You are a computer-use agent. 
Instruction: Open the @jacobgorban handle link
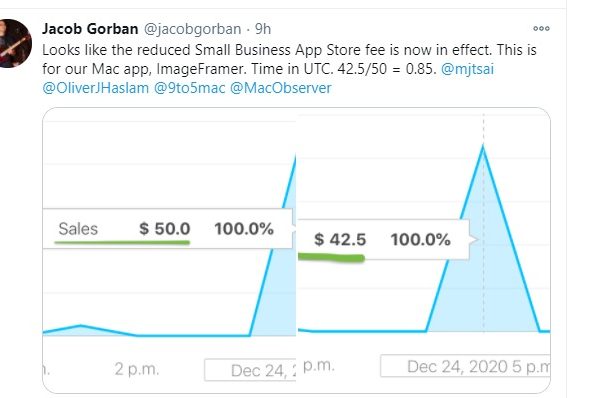click(192, 29)
